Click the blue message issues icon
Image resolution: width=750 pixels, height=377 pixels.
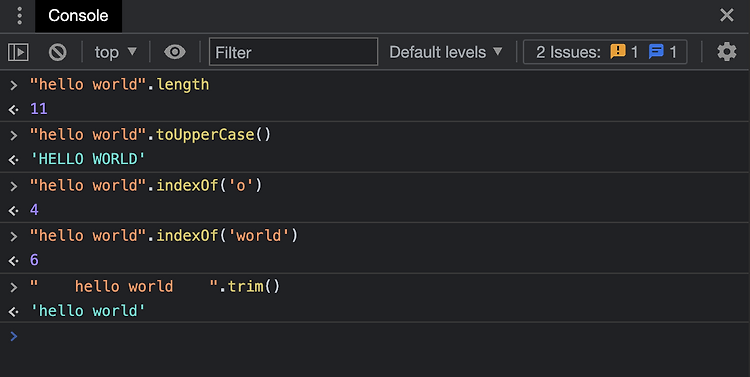[x=656, y=51]
